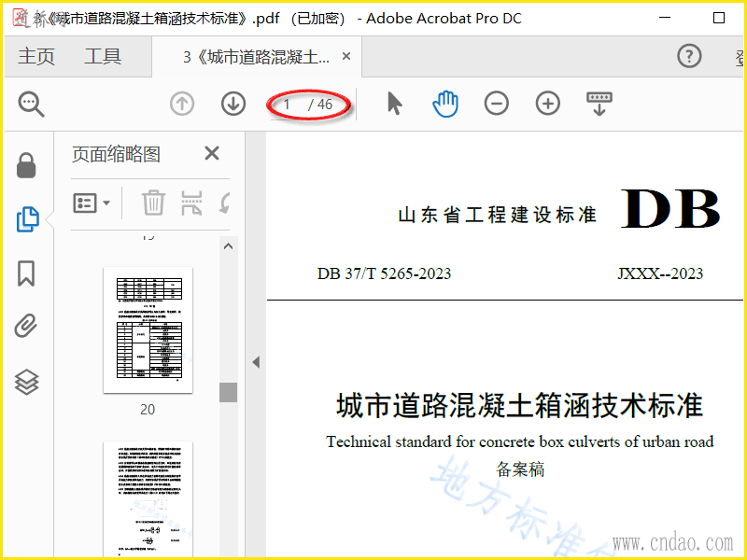Click the DB 37/T 5265-2023 text

click(384, 273)
